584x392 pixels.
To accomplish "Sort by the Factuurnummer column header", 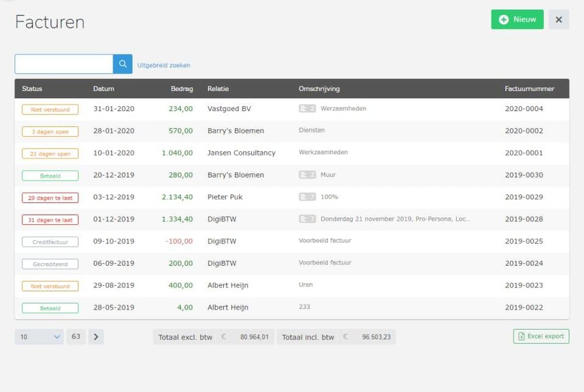I will [529, 89].
